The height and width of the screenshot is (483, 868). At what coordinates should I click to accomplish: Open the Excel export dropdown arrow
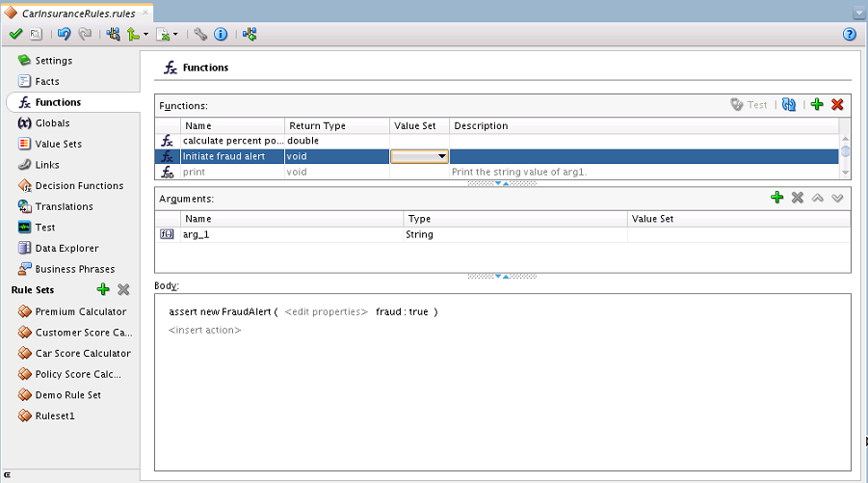(175, 35)
